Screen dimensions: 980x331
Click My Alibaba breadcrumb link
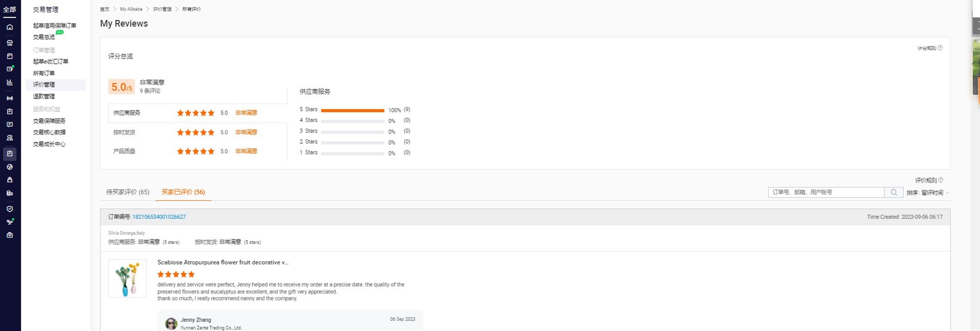[131, 9]
